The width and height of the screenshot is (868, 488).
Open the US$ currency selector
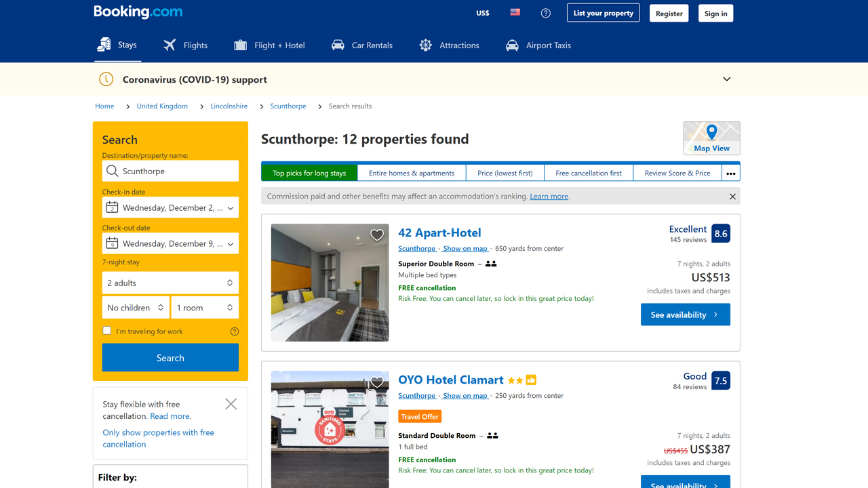[x=483, y=13]
